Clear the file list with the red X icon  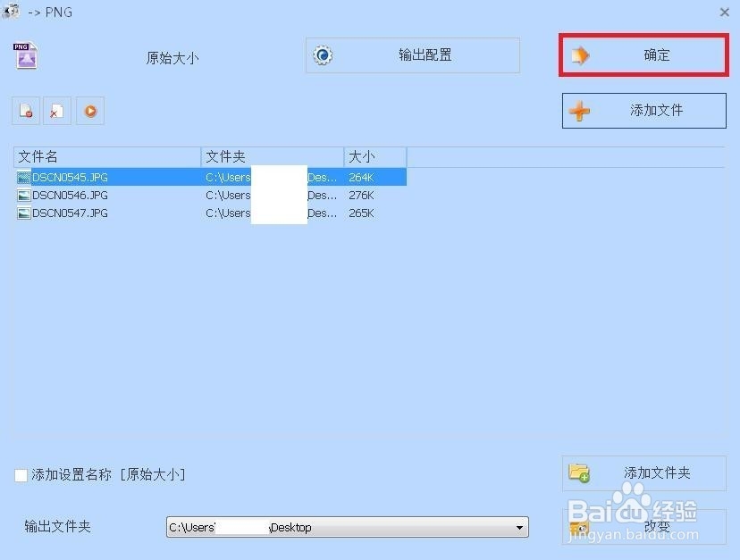tap(57, 110)
